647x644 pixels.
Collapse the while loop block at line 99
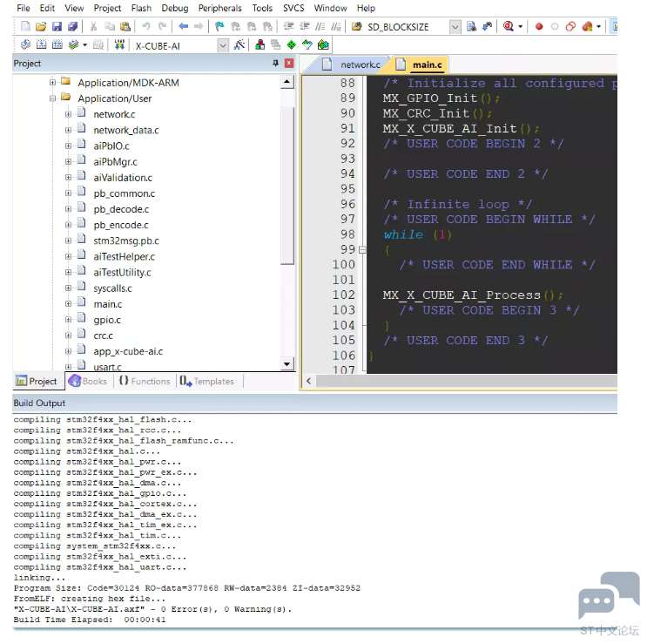(x=362, y=250)
